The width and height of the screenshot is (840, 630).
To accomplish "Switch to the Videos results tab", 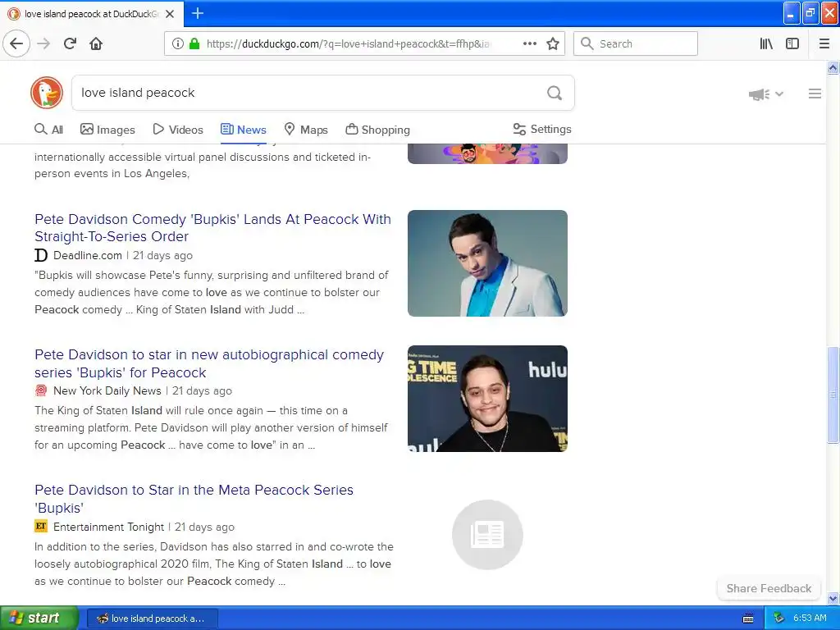I will 178,129.
